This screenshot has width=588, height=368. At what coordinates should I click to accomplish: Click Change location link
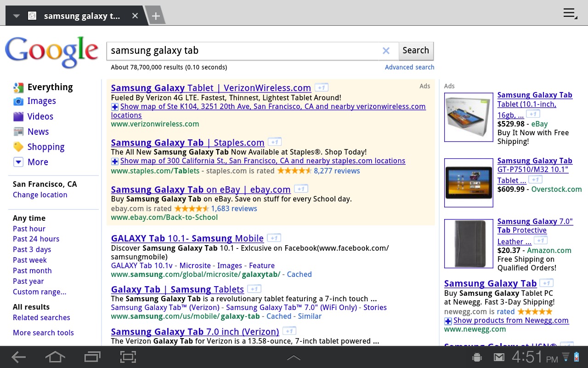(40, 195)
